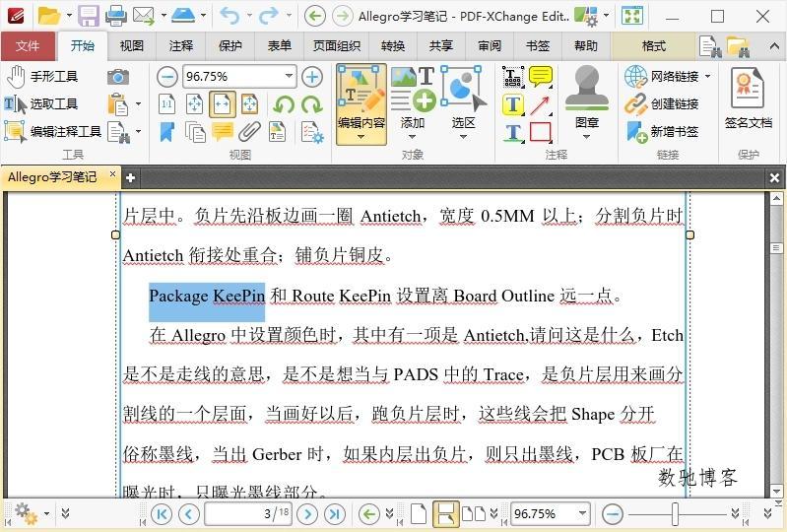
Task: Expand the Stamp dropdown arrow
Action: click(586, 137)
